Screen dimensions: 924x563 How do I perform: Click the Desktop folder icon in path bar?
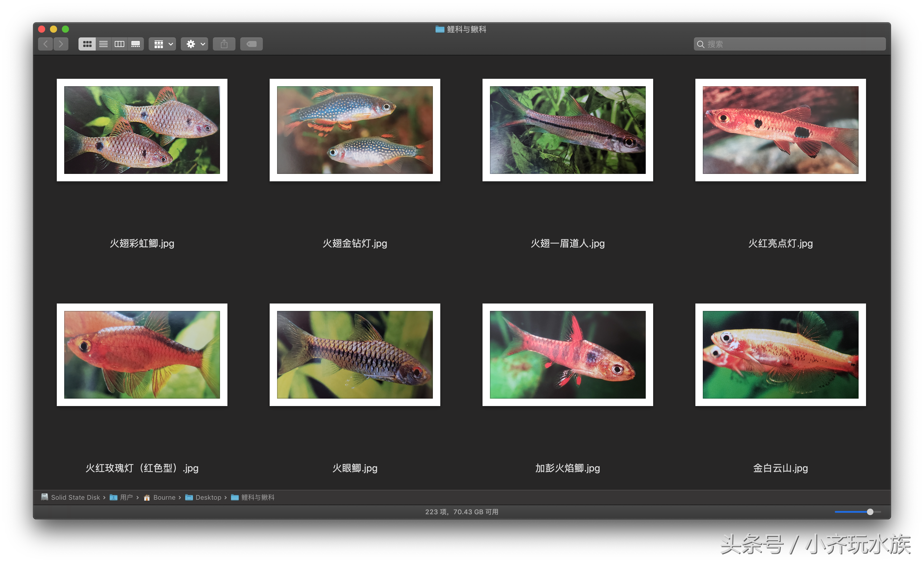coord(189,497)
